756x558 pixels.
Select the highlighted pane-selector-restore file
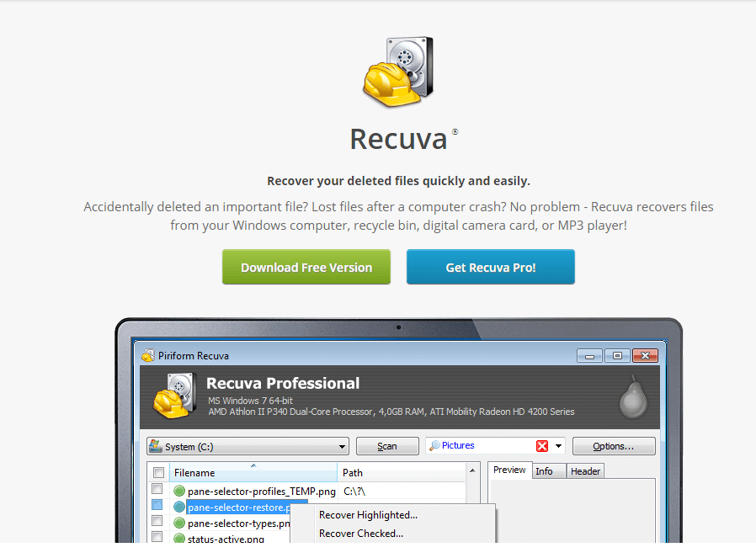(239, 508)
